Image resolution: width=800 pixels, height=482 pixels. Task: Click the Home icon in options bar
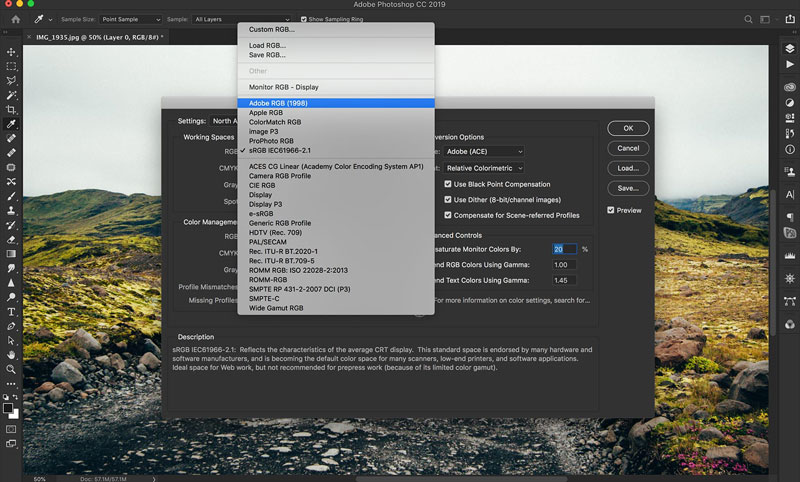coord(15,18)
